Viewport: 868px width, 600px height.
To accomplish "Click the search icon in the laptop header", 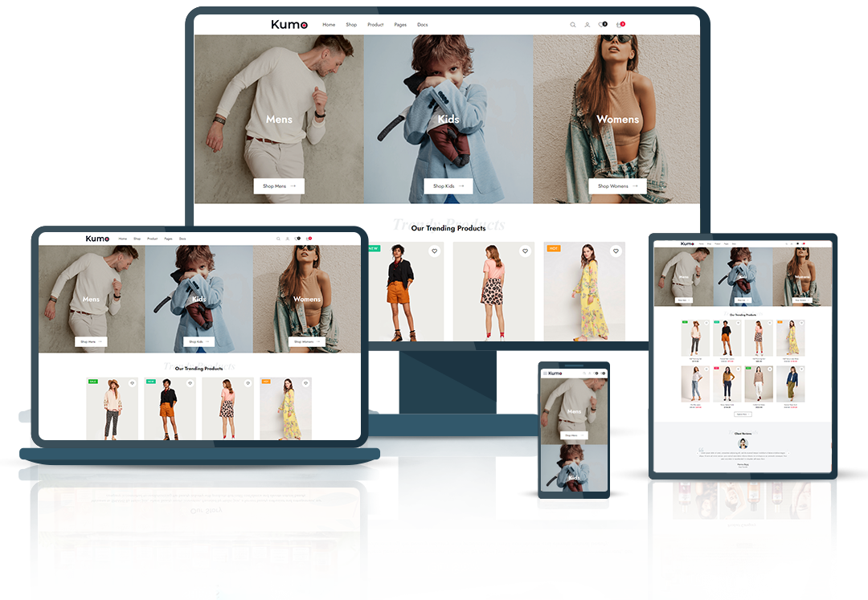I will coord(278,239).
